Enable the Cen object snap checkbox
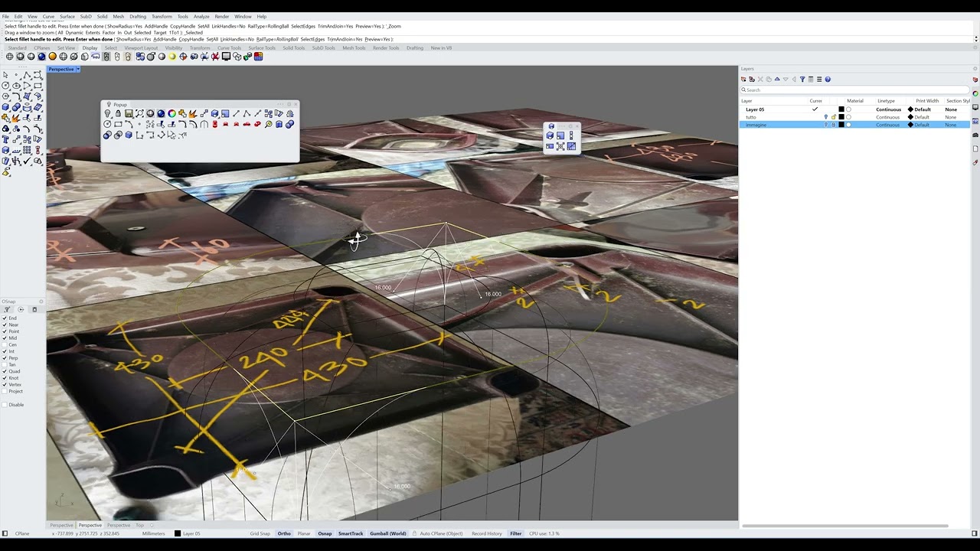This screenshot has width=980, height=551. (x=5, y=345)
